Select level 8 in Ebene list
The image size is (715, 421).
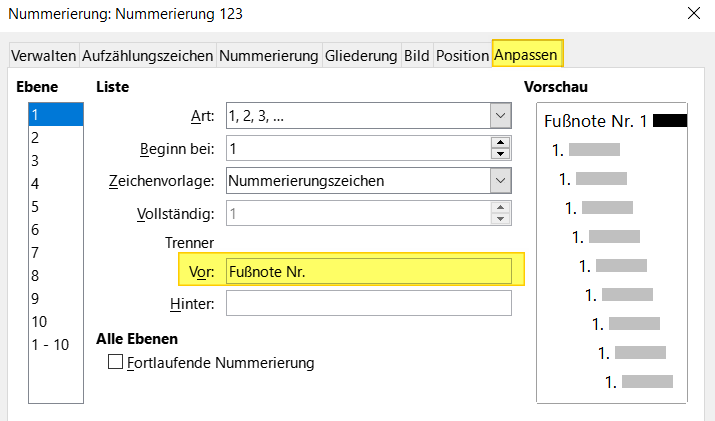point(56,275)
